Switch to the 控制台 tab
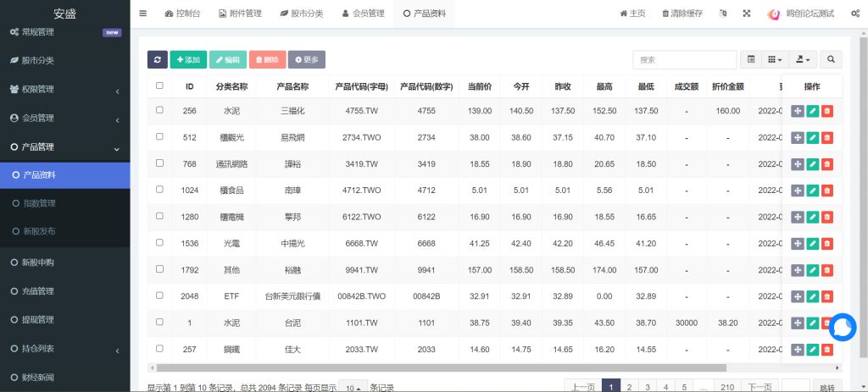868x392 pixels. click(181, 14)
